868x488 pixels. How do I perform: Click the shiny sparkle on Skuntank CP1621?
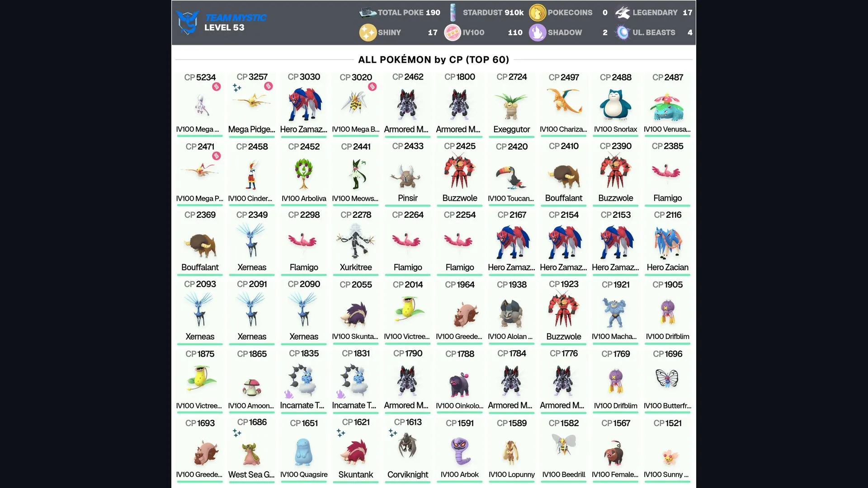tap(341, 433)
